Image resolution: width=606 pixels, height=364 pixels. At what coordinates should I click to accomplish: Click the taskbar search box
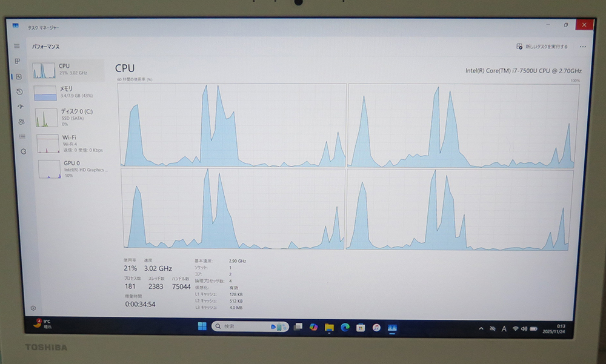click(250, 326)
